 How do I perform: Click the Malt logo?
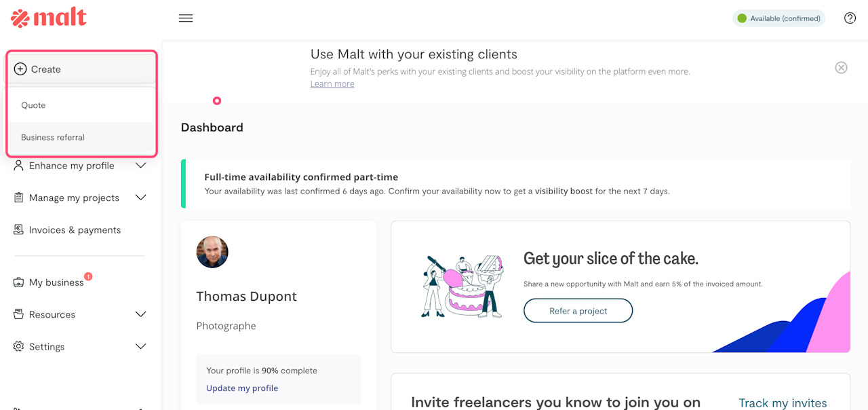pos(49,18)
